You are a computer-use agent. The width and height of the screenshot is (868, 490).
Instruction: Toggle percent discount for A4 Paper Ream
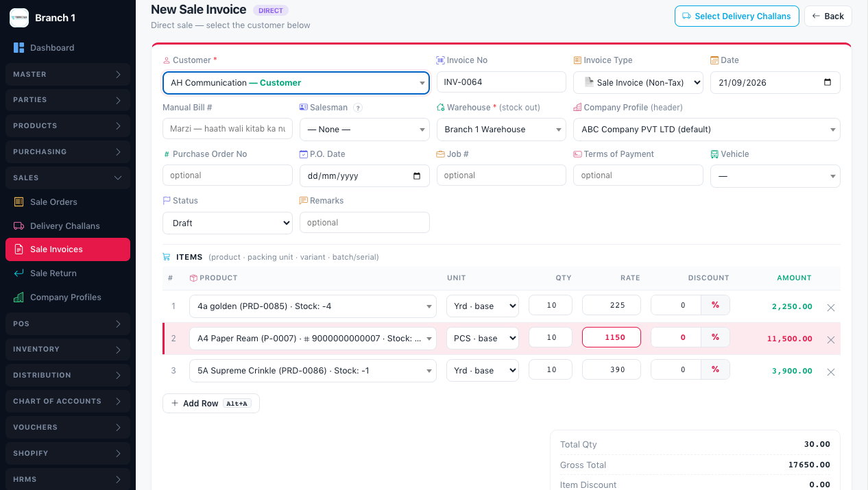(x=715, y=337)
